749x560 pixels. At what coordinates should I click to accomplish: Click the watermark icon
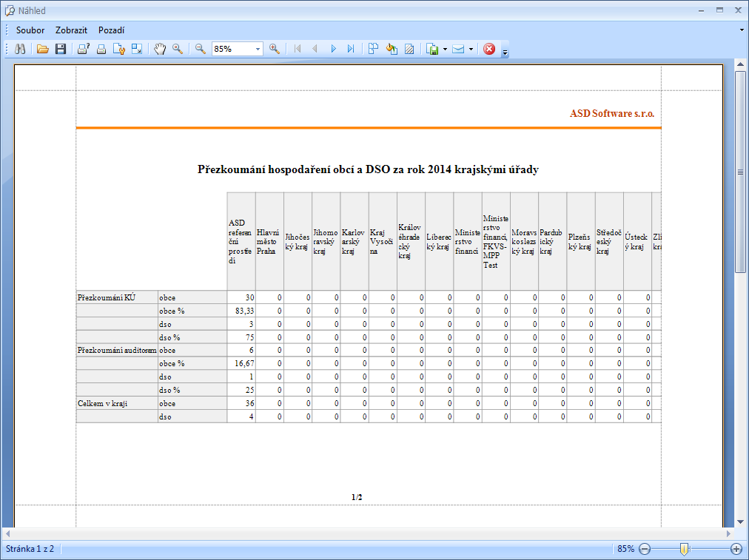click(409, 49)
